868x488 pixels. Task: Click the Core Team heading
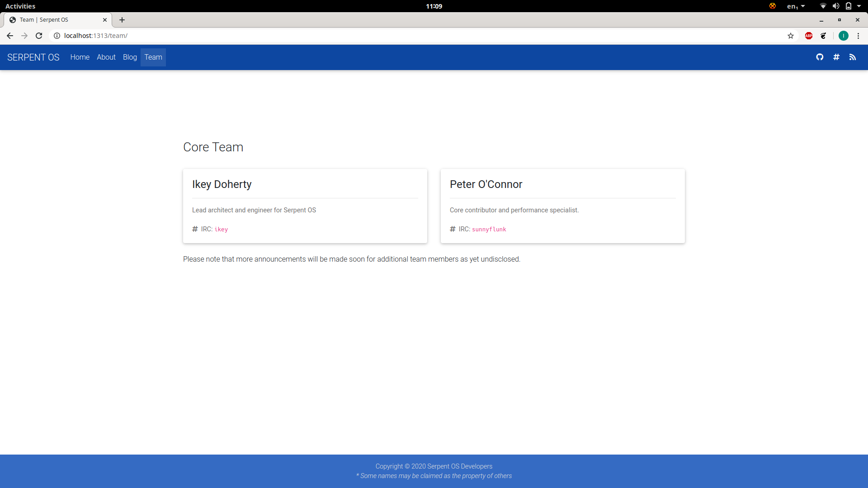coord(213,147)
